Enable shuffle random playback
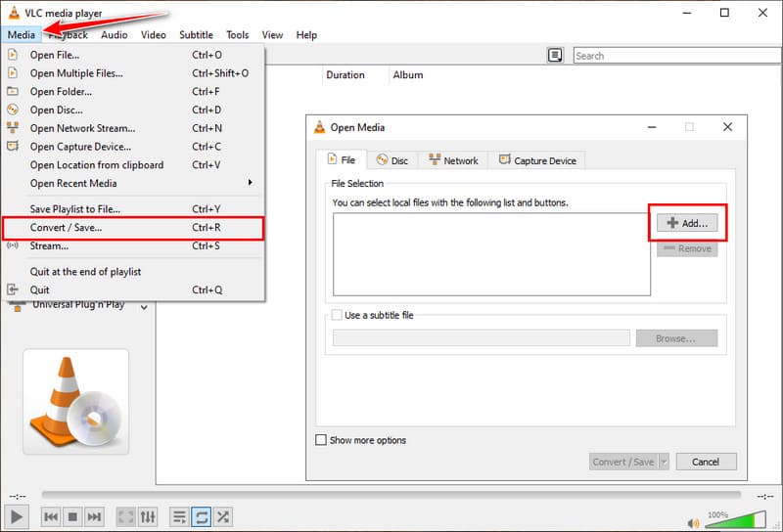Viewport: 783px width, 532px height. pos(223,516)
